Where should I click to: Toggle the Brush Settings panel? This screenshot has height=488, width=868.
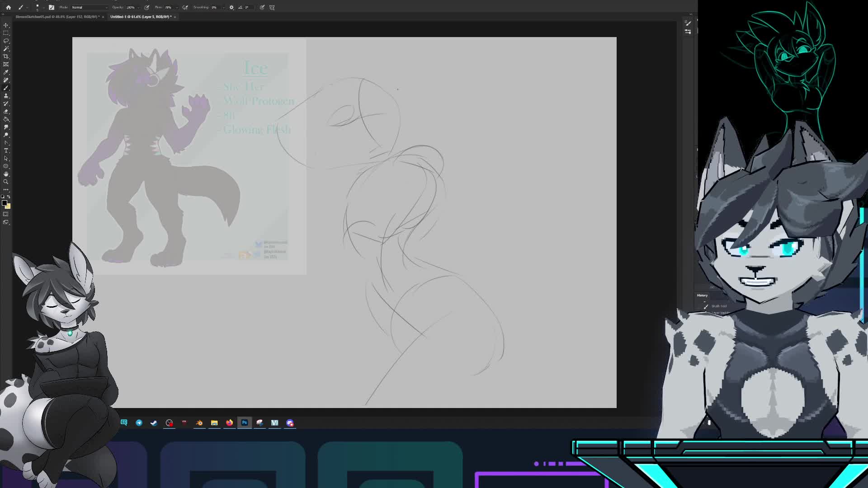tap(52, 7)
